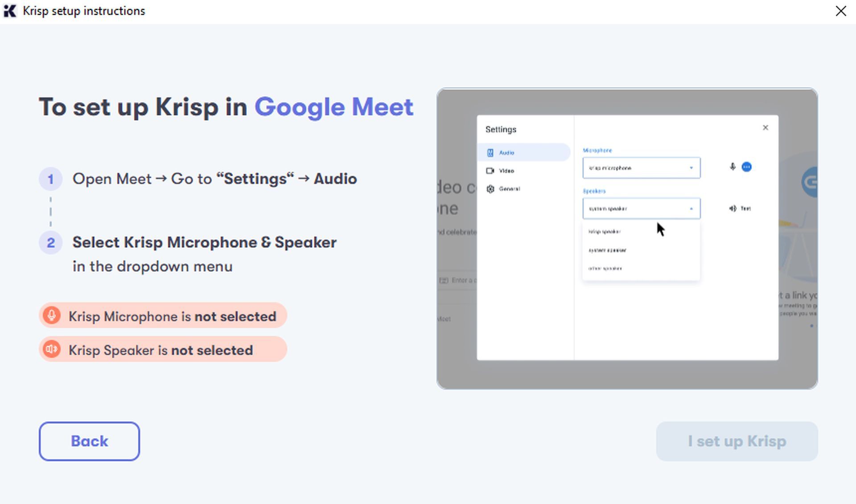Screen dimensions: 856x504
Task: Click the speaker Test button in illustration
Action: [x=740, y=209]
